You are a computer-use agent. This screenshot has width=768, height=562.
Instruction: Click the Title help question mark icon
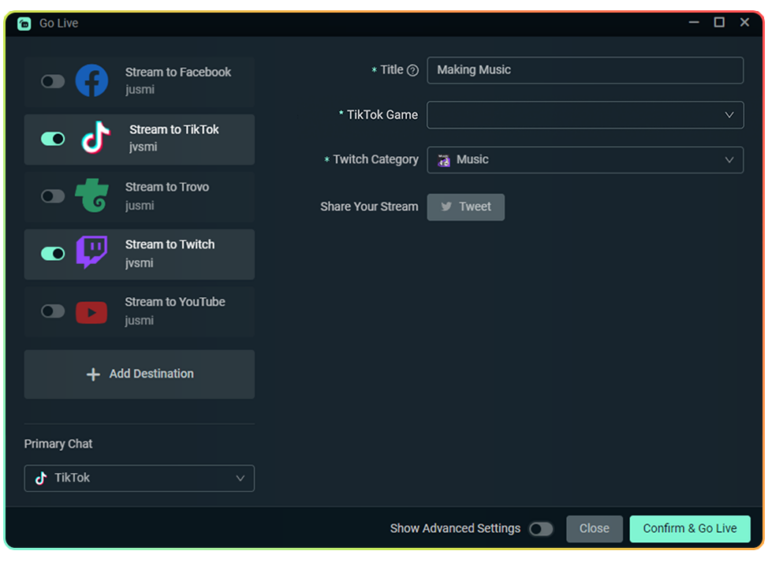413,71
